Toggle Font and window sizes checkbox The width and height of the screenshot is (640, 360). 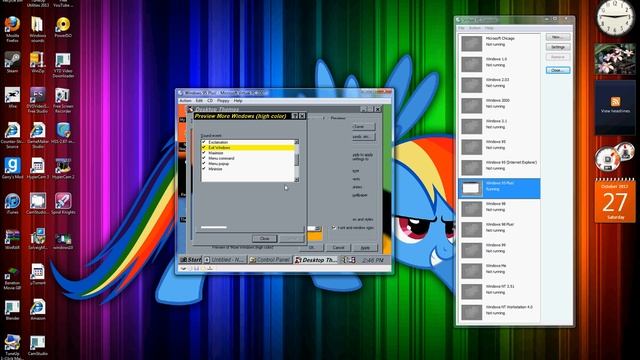(333, 228)
